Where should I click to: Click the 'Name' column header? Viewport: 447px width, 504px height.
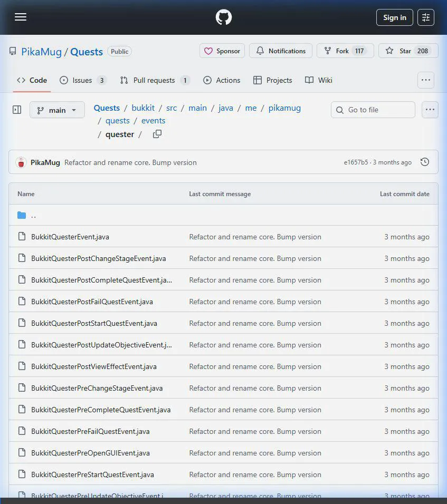(26, 194)
